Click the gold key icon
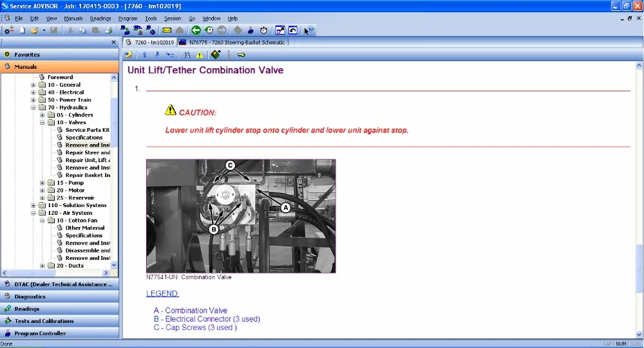Screen dimensions: 644x348 (x=241, y=55)
